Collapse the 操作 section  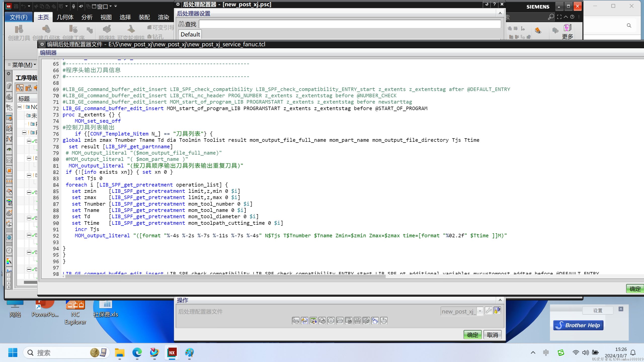(x=500, y=300)
